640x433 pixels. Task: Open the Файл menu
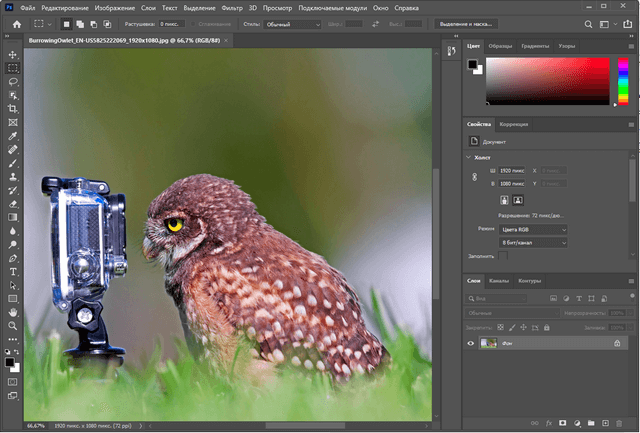(x=27, y=8)
